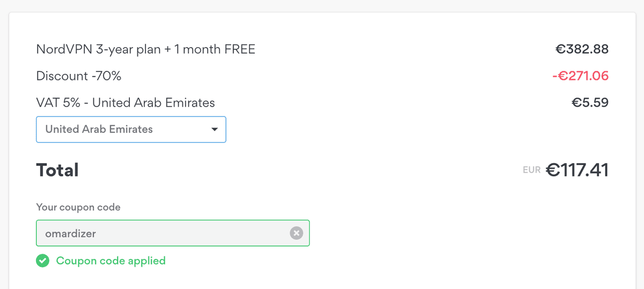Click the EUR currency label

pyautogui.click(x=531, y=171)
